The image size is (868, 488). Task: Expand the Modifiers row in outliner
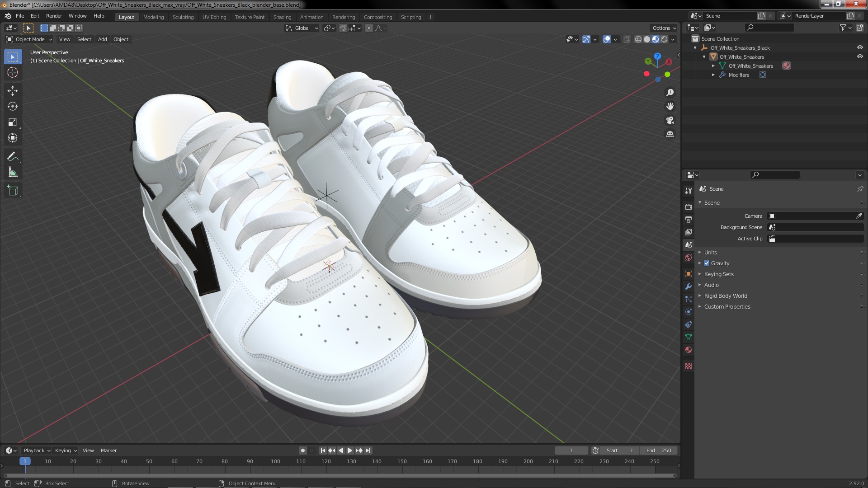[713, 75]
